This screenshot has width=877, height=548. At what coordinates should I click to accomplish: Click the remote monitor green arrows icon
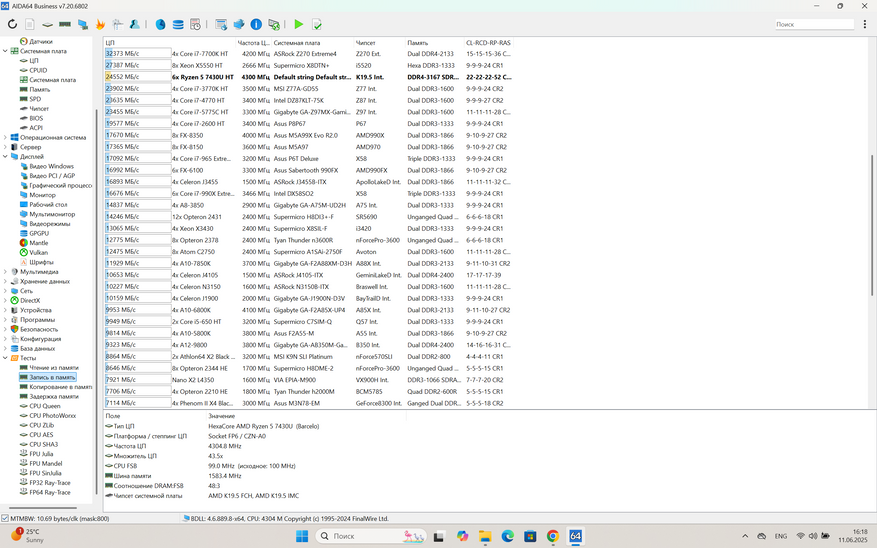click(274, 24)
